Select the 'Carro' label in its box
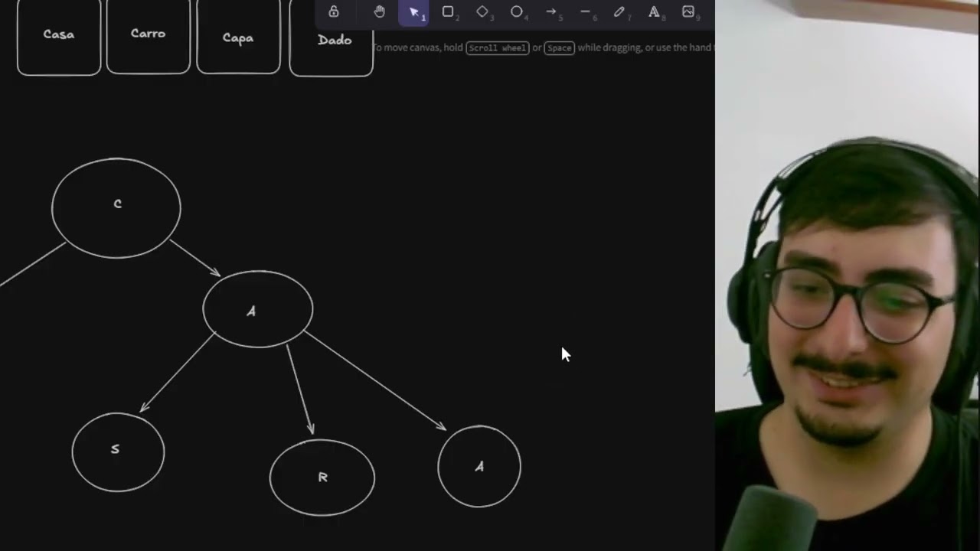Screen dimensions: 980x551 [148, 34]
